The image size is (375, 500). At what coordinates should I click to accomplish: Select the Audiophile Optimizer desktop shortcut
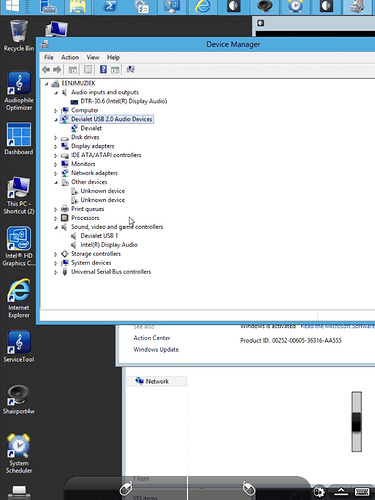[x=19, y=91]
